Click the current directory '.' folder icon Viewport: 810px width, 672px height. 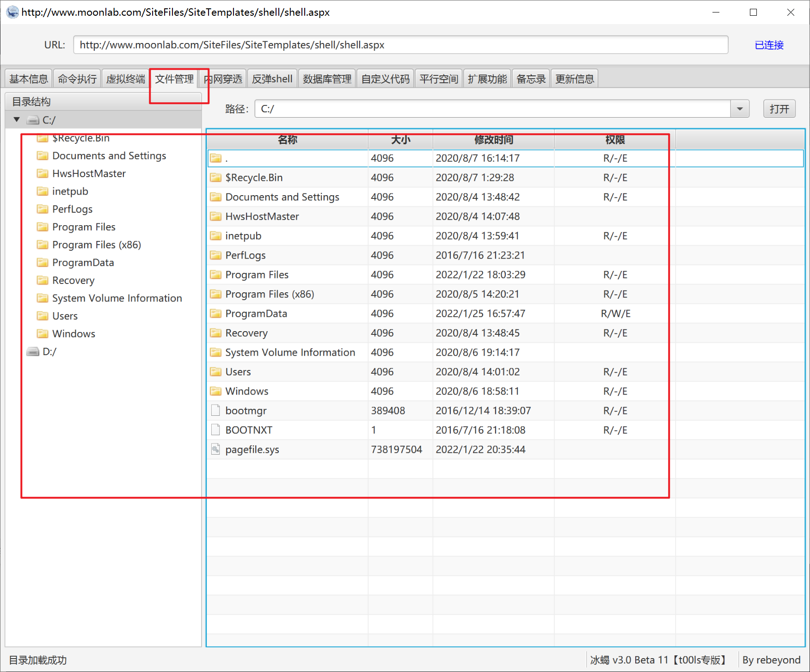[x=215, y=158]
